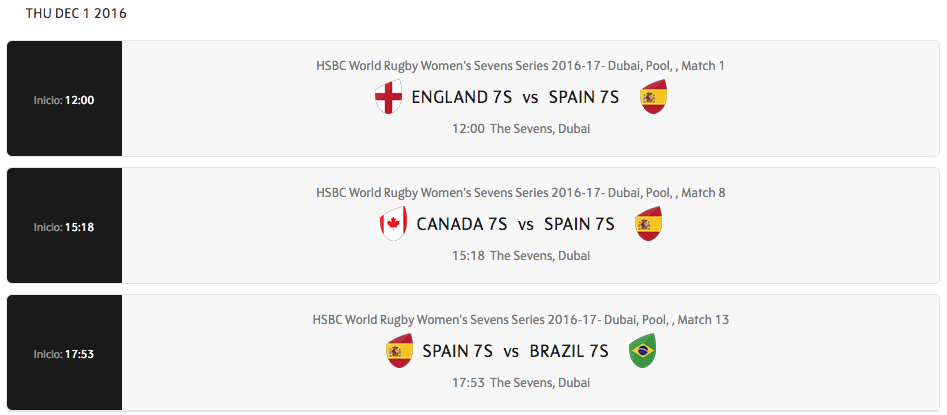This screenshot has width=947, height=415.
Task: Select the Inicio 15:18 time block
Action: tap(64, 227)
